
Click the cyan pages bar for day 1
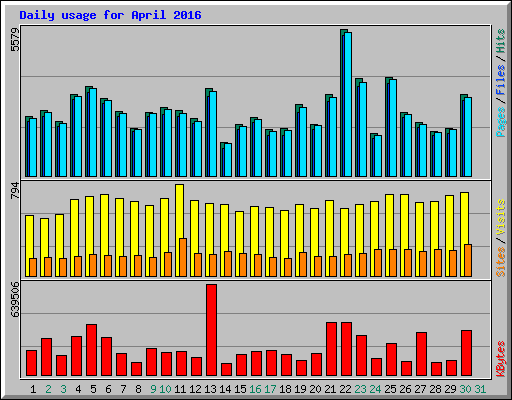tap(33, 147)
